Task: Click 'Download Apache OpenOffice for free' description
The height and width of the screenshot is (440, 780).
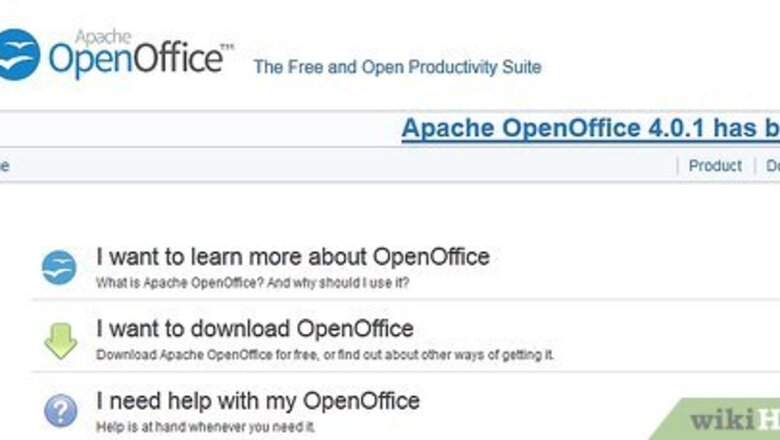Action: click(325, 355)
